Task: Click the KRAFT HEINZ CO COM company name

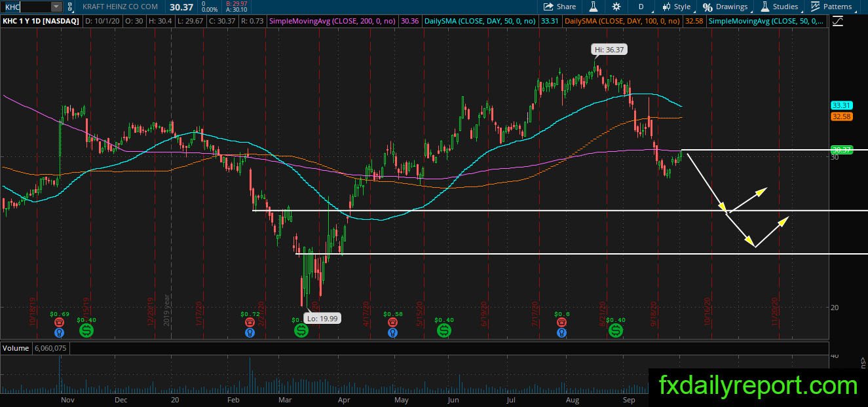Action: coord(121,7)
